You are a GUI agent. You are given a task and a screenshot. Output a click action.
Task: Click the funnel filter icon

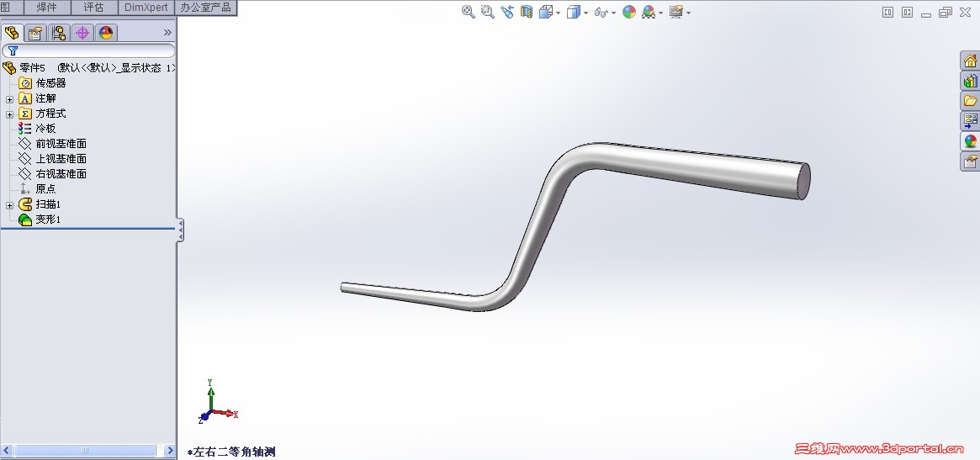point(13,50)
